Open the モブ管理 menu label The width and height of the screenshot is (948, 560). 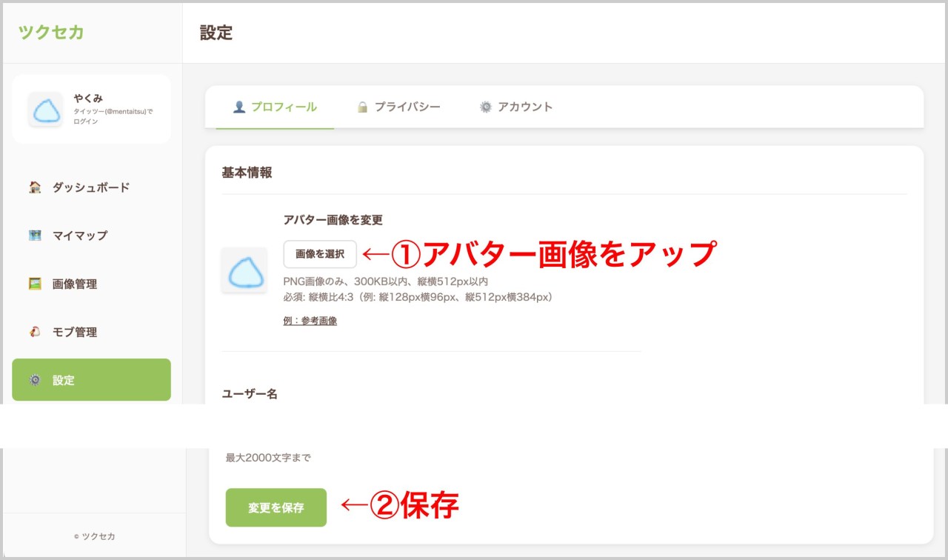pyautogui.click(x=75, y=332)
